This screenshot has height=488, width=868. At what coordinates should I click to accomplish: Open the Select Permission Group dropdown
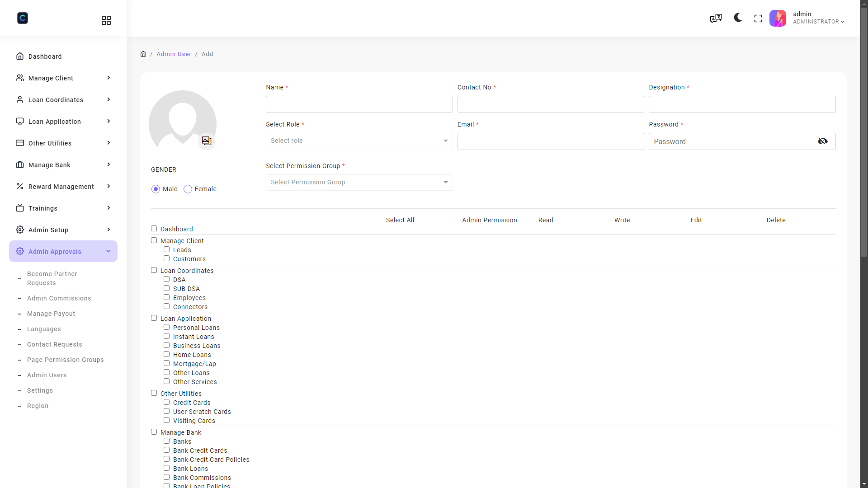point(359,182)
